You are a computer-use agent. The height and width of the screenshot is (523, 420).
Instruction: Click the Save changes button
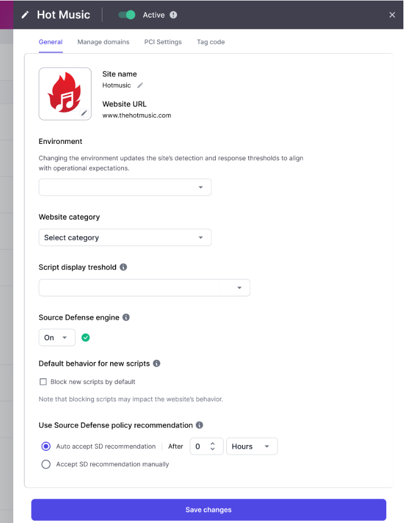coord(209,510)
